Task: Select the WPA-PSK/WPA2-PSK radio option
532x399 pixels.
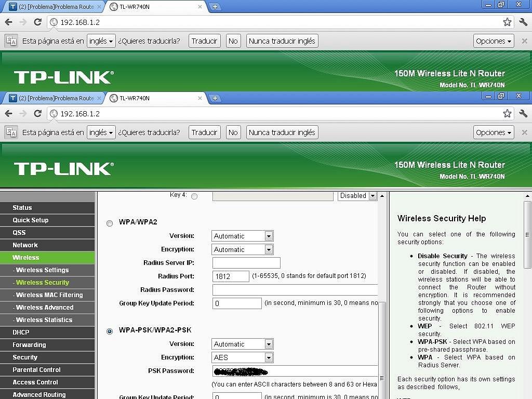Action: click(x=110, y=331)
